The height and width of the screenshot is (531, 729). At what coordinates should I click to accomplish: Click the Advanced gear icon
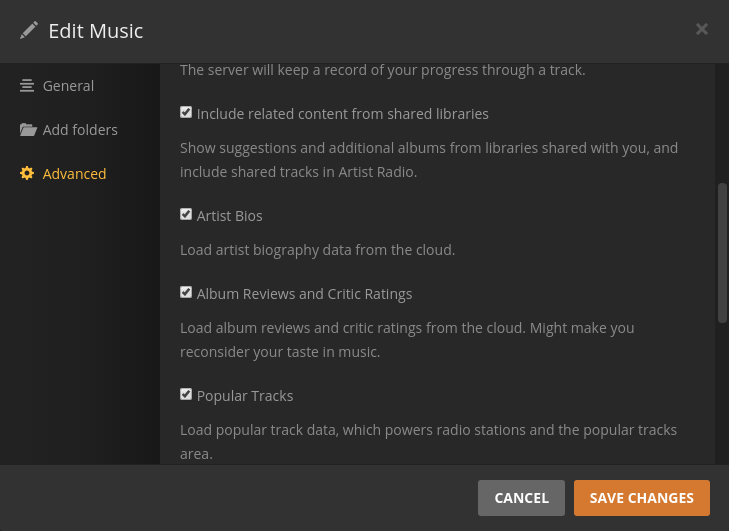pyautogui.click(x=27, y=174)
